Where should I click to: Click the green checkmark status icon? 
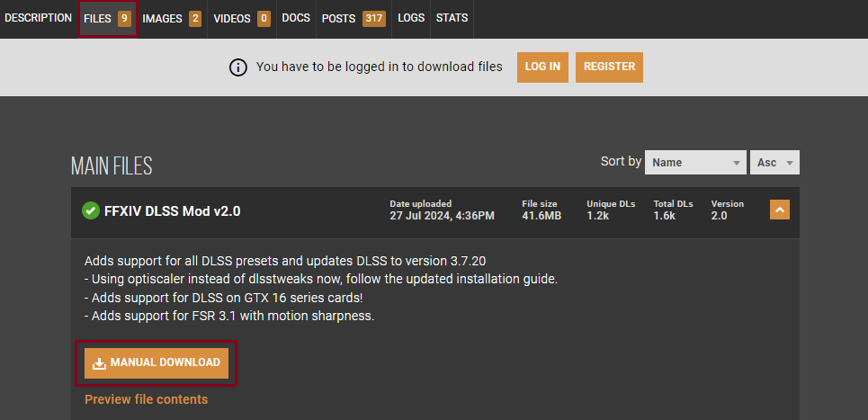point(91,210)
